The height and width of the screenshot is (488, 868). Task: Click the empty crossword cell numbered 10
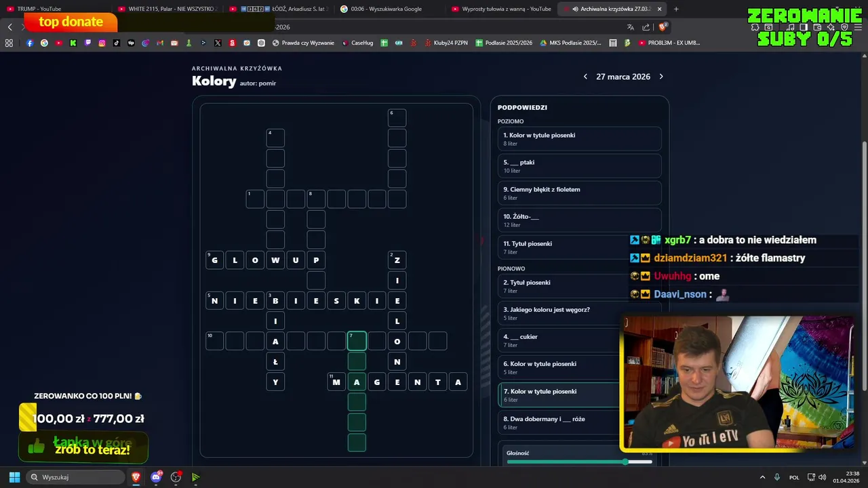pos(214,341)
